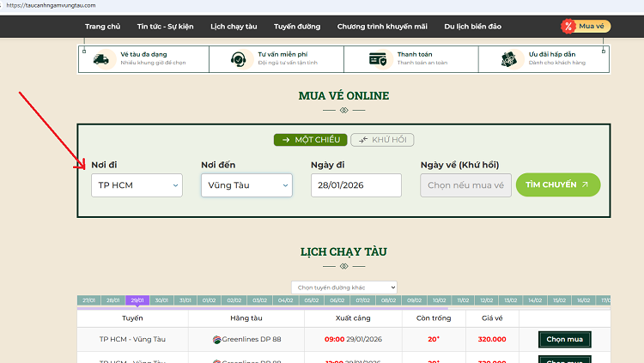The width and height of the screenshot is (644, 363).
Task: Click the truck icon for Vé tàu đa dạng
Action: pyautogui.click(x=101, y=59)
